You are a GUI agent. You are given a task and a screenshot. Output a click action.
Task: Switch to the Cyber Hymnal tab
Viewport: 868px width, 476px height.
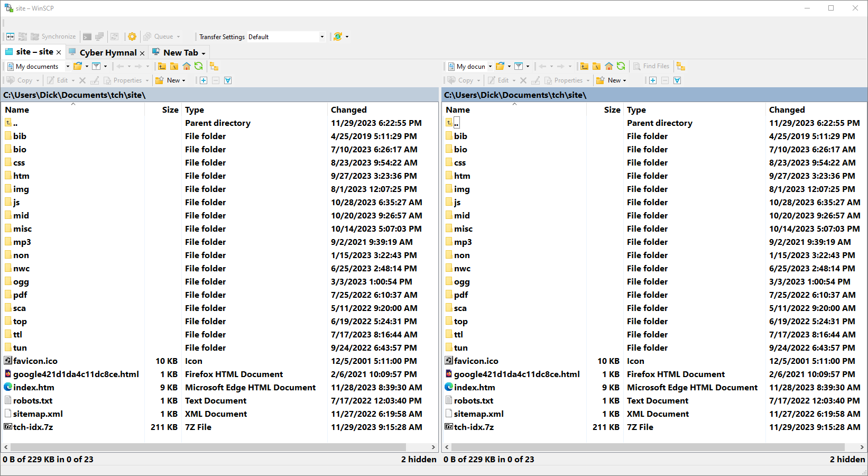[x=108, y=52]
